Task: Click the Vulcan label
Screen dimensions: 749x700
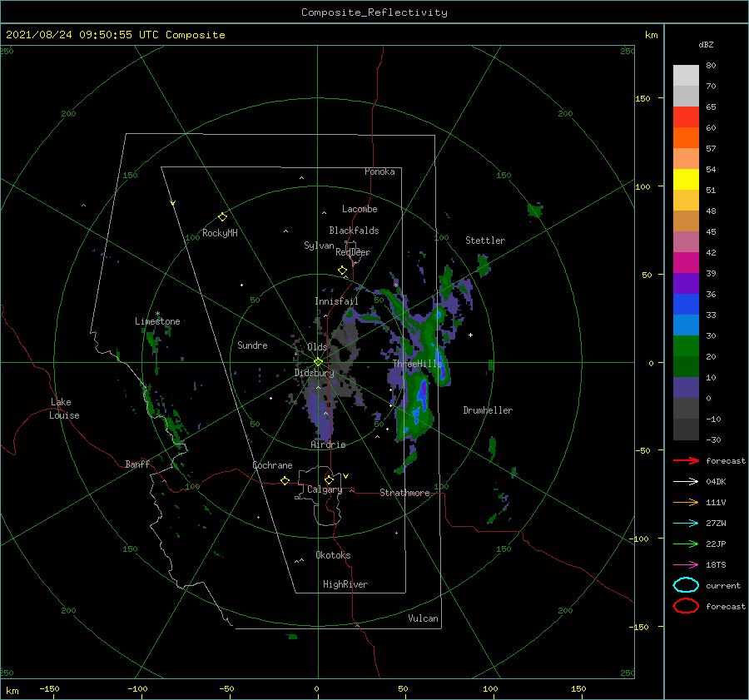Action: [x=424, y=618]
